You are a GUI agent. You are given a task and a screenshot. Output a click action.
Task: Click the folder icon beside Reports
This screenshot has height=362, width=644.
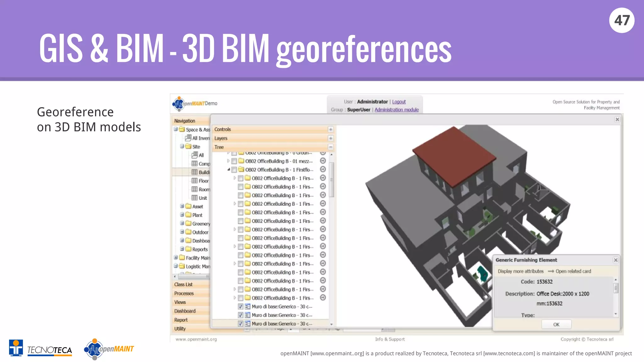tap(188, 249)
